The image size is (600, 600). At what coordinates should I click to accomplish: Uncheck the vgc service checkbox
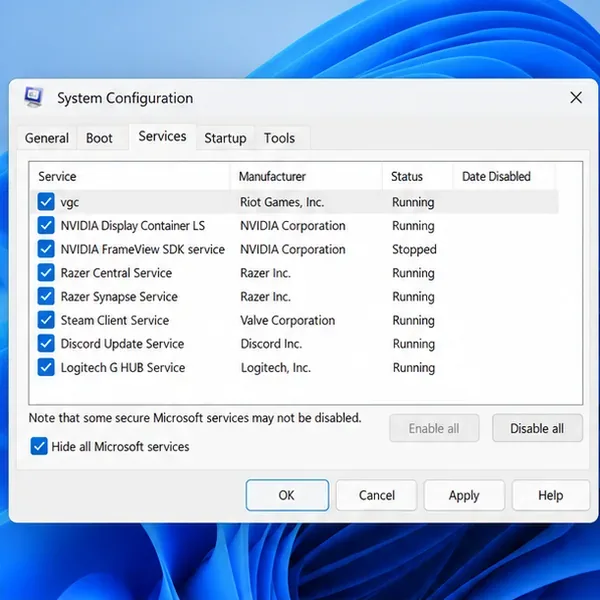pyautogui.click(x=46, y=202)
